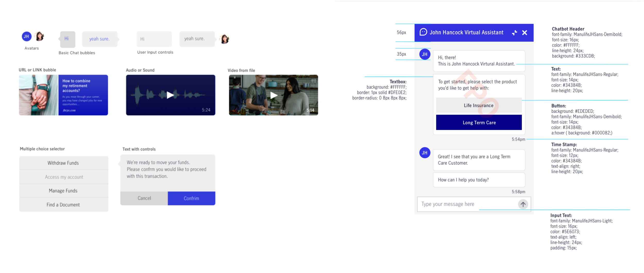
Task: Click the 5:54pm timestamp
Action: (518, 139)
